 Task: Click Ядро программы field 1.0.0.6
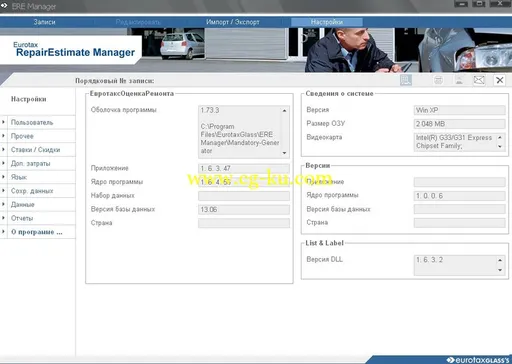[x=459, y=196]
